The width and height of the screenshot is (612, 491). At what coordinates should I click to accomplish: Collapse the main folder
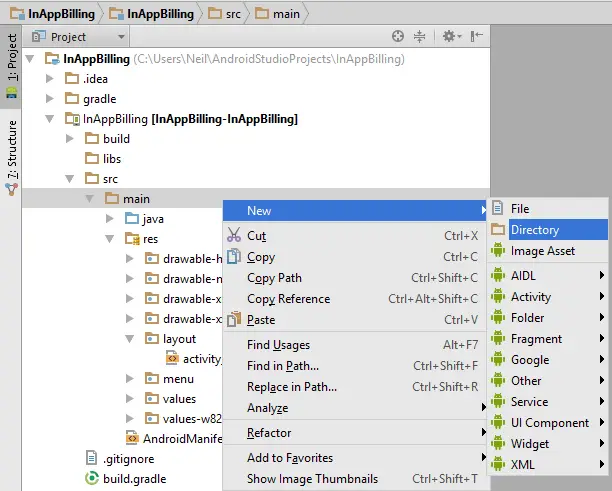(89, 199)
